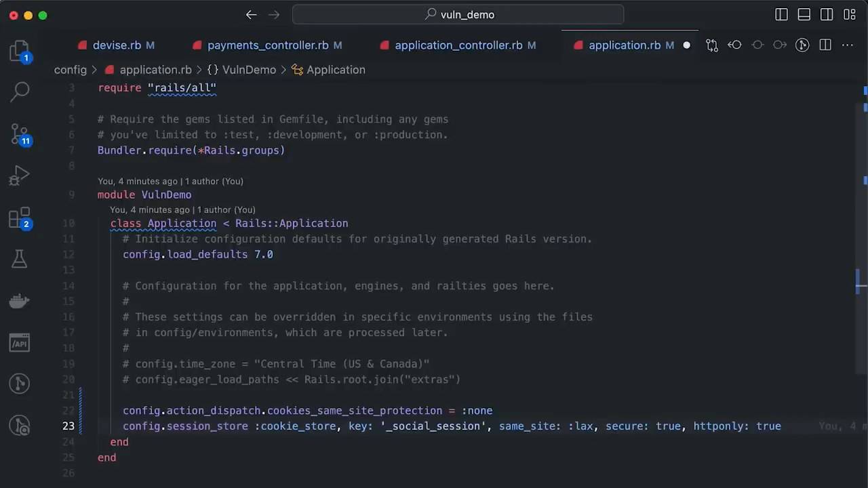Open the /API client view icon
This screenshot has width=868, height=488.
click(x=20, y=342)
